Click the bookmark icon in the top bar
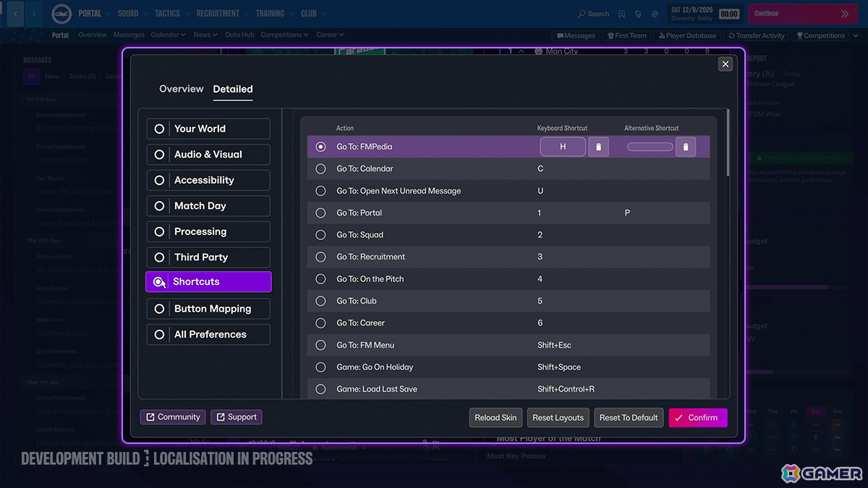The image size is (868, 488). pyautogui.click(x=621, y=14)
